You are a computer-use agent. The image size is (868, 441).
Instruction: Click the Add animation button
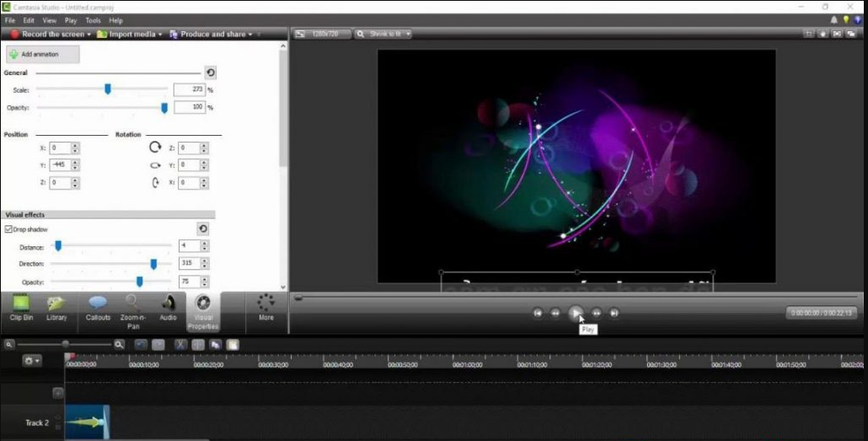coord(43,54)
